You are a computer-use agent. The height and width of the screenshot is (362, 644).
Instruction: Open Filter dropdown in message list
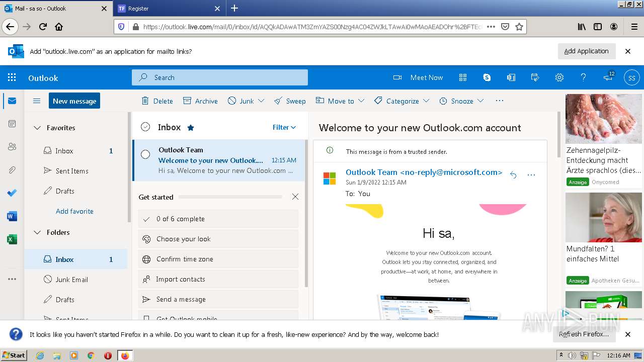click(284, 127)
